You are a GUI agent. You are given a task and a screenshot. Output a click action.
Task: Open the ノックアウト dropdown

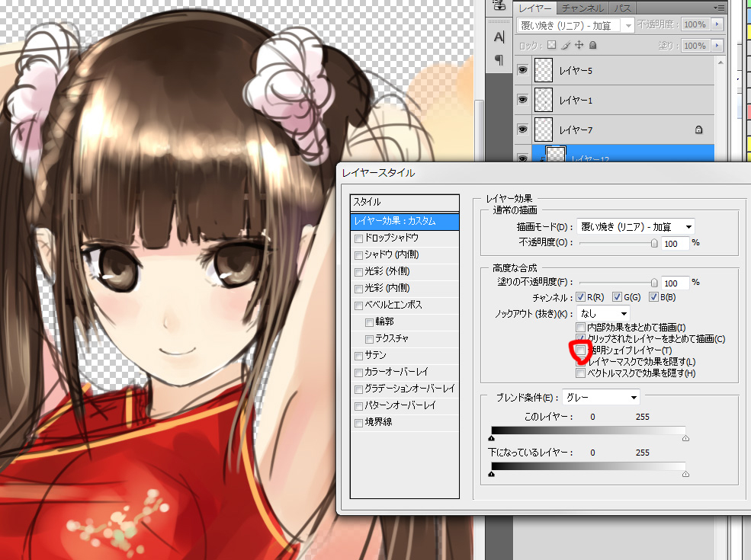[x=603, y=313]
